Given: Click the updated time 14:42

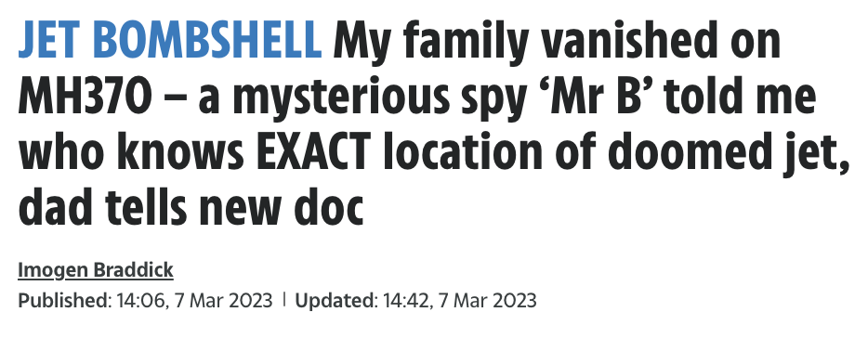Looking at the screenshot, I should pyautogui.click(x=406, y=300).
